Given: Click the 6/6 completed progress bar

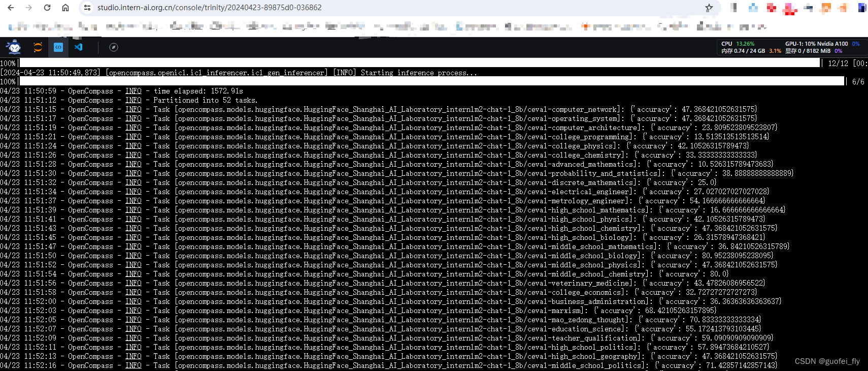Looking at the screenshot, I should pos(432,81).
